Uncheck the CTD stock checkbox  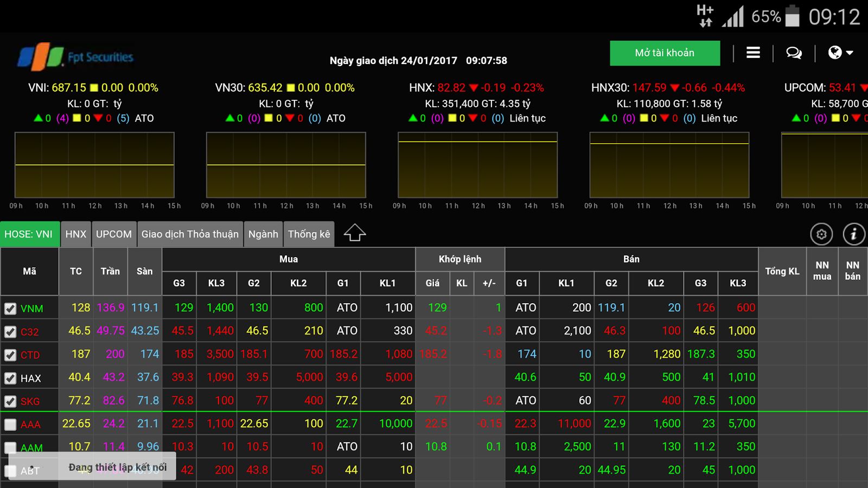click(10, 355)
